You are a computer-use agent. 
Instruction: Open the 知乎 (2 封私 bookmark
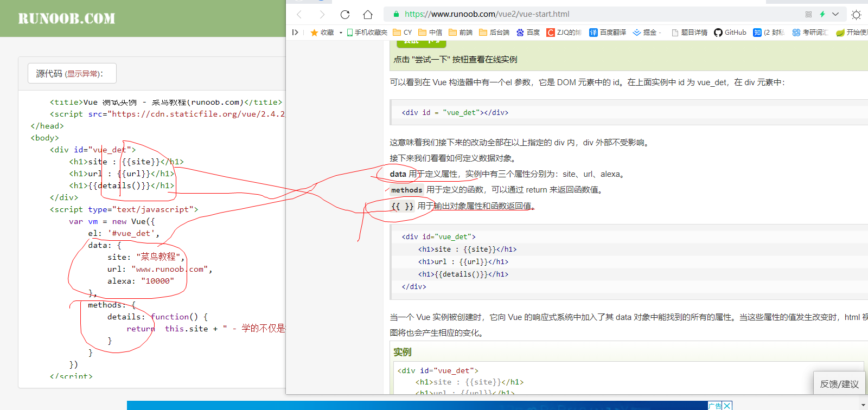[x=769, y=33]
